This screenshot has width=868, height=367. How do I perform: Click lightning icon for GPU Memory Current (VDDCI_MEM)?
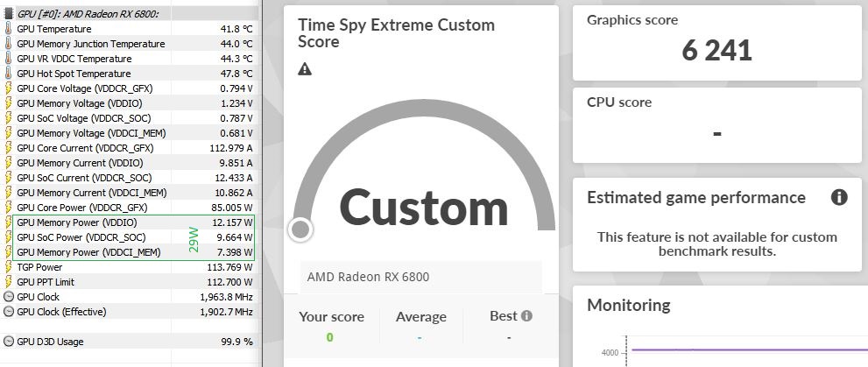(8, 193)
